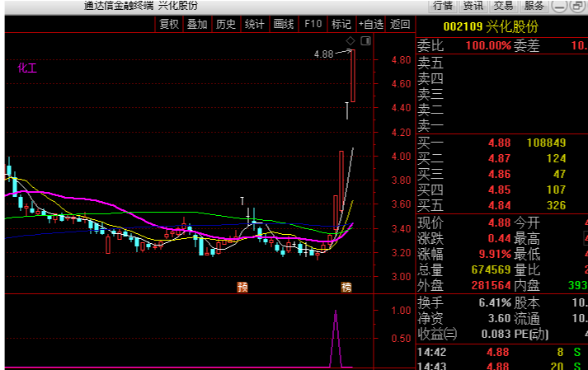This screenshot has height=370, width=588.
Task: Click the 买一 volume 108849
Action: click(x=547, y=143)
